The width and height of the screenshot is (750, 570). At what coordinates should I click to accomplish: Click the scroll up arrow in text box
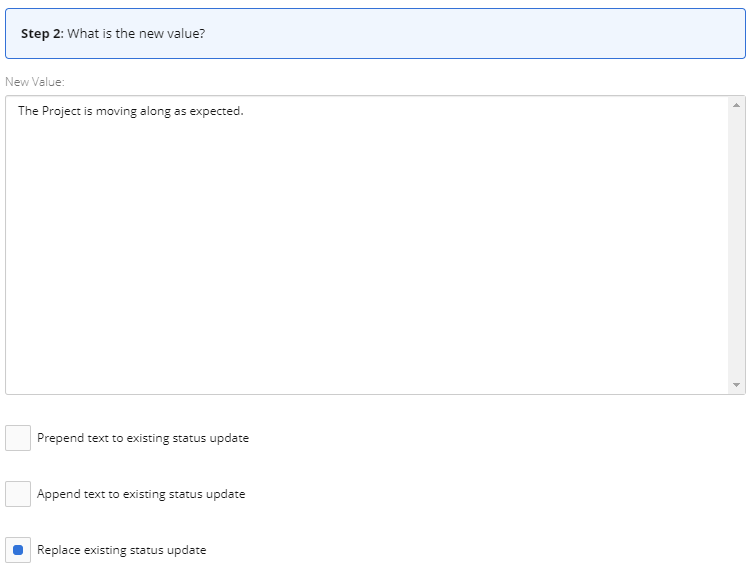[x=737, y=105]
